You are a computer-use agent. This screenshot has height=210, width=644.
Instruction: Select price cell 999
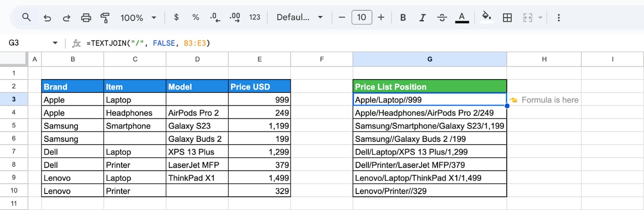point(259,99)
